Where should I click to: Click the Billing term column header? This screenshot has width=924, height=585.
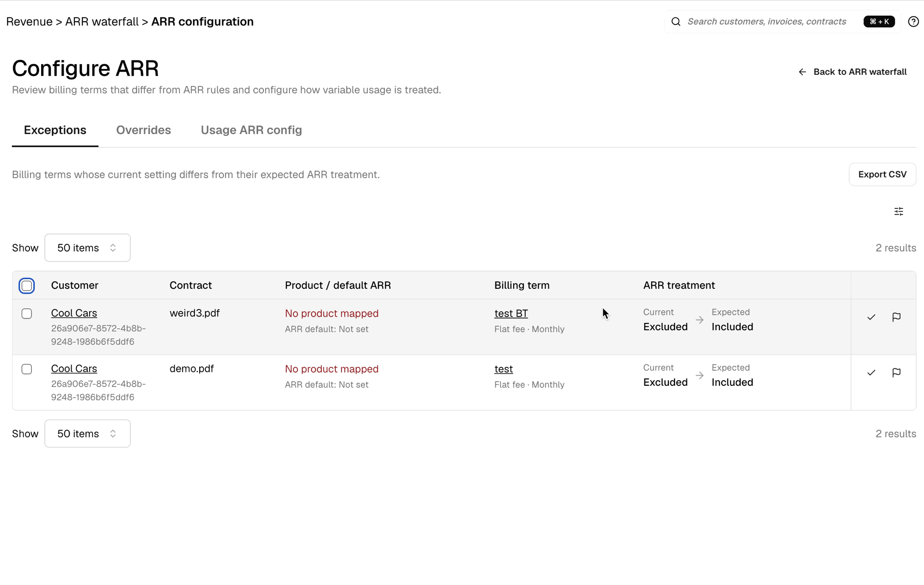pos(522,285)
